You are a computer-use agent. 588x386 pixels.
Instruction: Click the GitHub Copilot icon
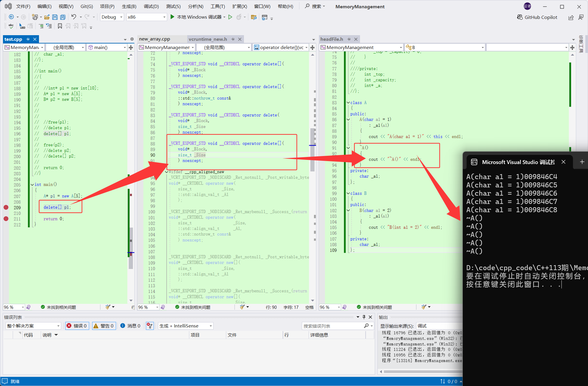520,17
